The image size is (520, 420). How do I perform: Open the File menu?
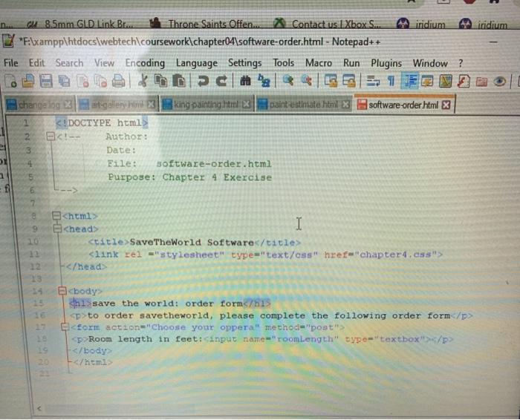click(11, 62)
